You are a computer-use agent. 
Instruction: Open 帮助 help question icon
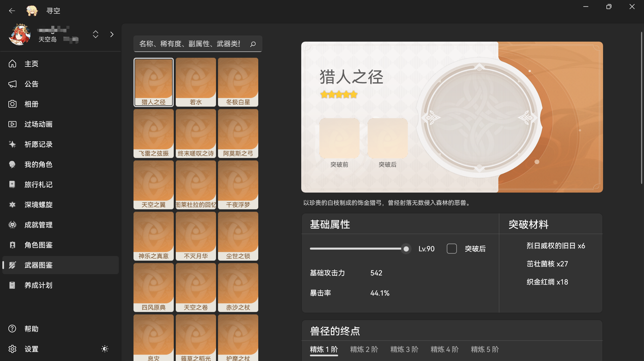point(12,329)
